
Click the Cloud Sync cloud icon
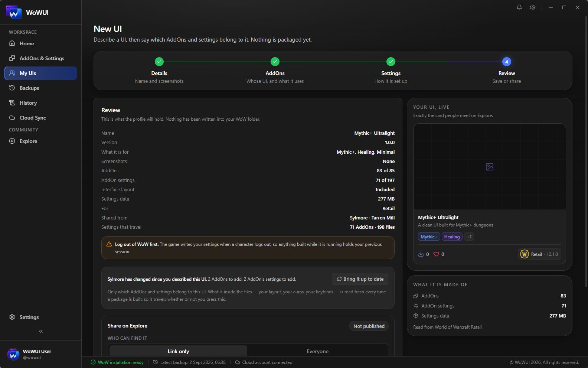tap(12, 118)
